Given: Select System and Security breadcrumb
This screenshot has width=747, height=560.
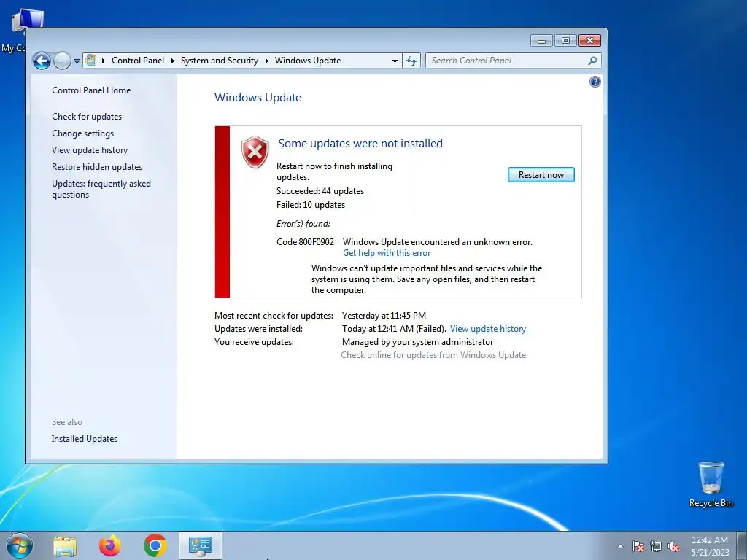Looking at the screenshot, I should [219, 61].
